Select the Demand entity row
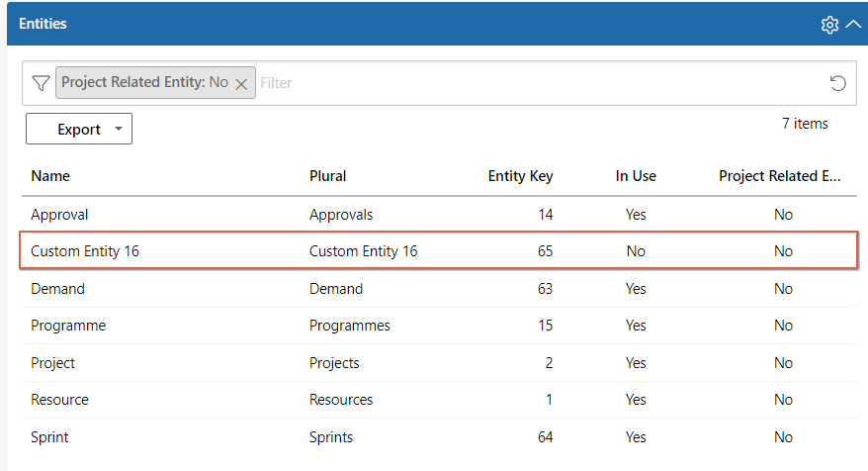Image resolution: width=868 pixels, height=471 pixels. (x=439, y=289)
